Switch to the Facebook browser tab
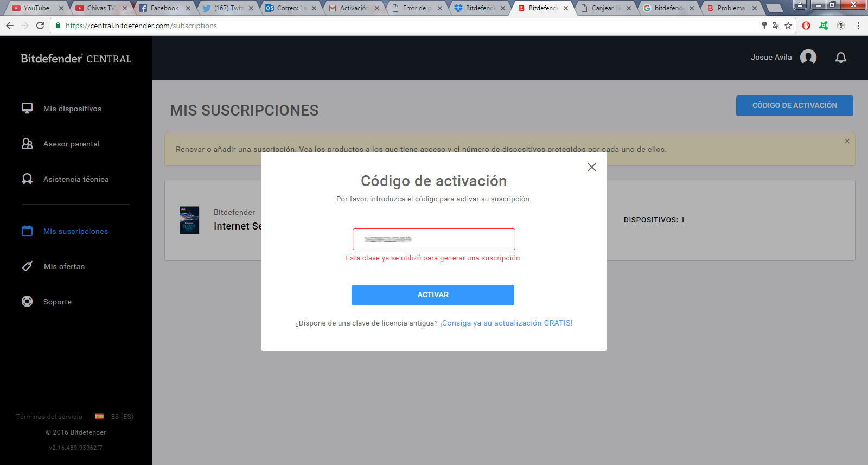Viewport: 868px width, 465px height. 164,8
